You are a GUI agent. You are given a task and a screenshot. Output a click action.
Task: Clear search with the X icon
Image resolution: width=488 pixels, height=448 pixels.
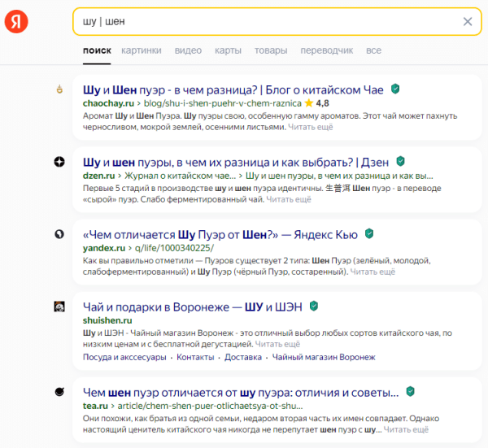(x=468, y=22)
